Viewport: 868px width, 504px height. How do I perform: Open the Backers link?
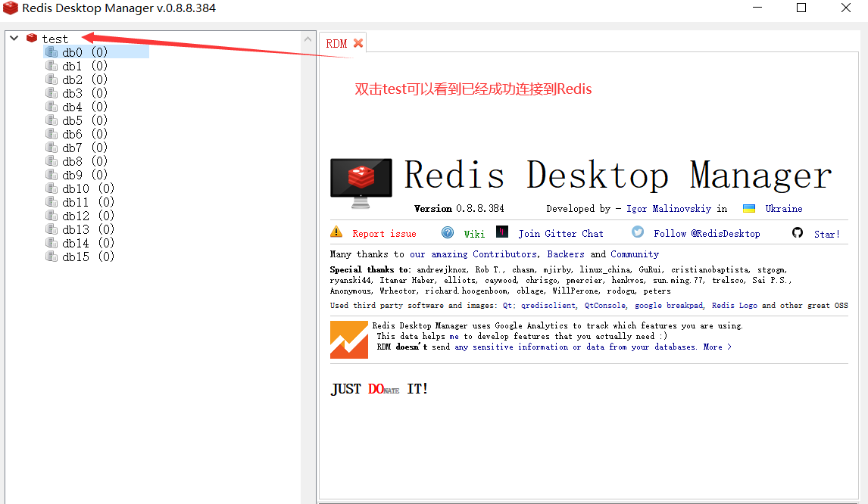(x=565, y=254)
